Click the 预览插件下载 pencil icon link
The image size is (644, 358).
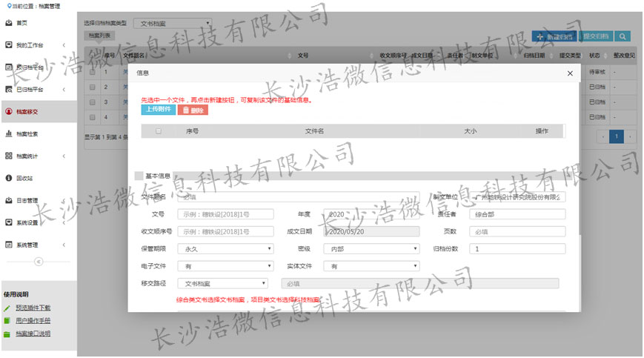[7, 308]
